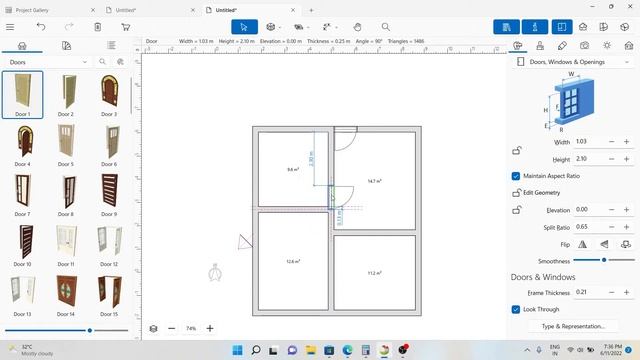
Task: Zoom in the floor plan
Action: (210, 328)
